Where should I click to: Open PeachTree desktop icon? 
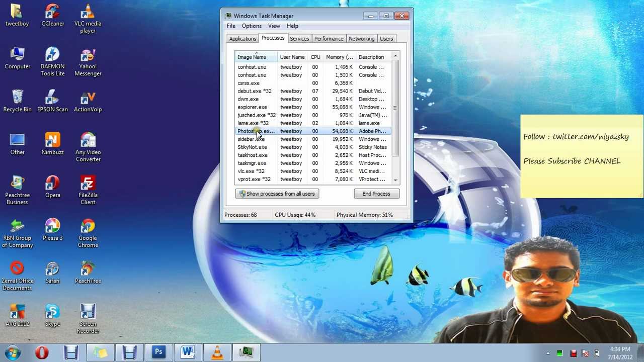(x=88, y=273)
